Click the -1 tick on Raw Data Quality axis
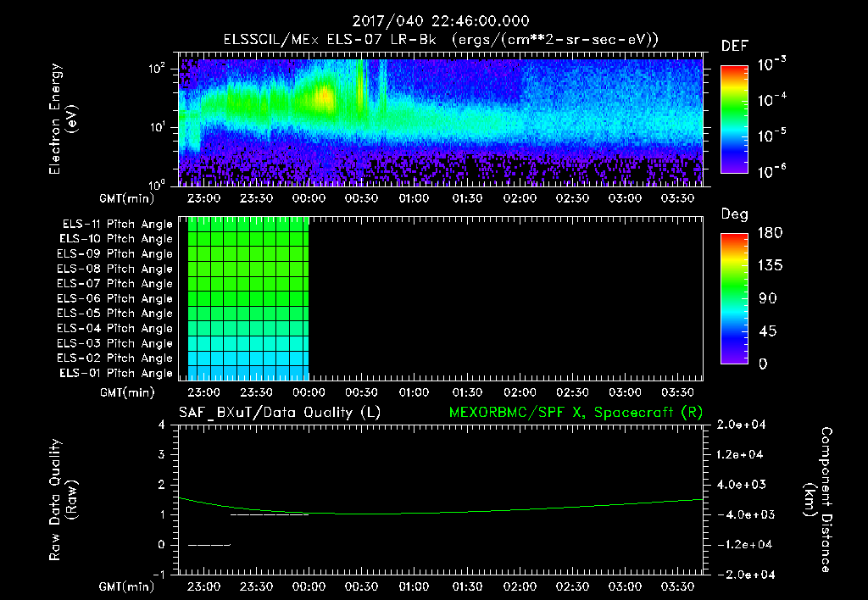 (159, 575)
